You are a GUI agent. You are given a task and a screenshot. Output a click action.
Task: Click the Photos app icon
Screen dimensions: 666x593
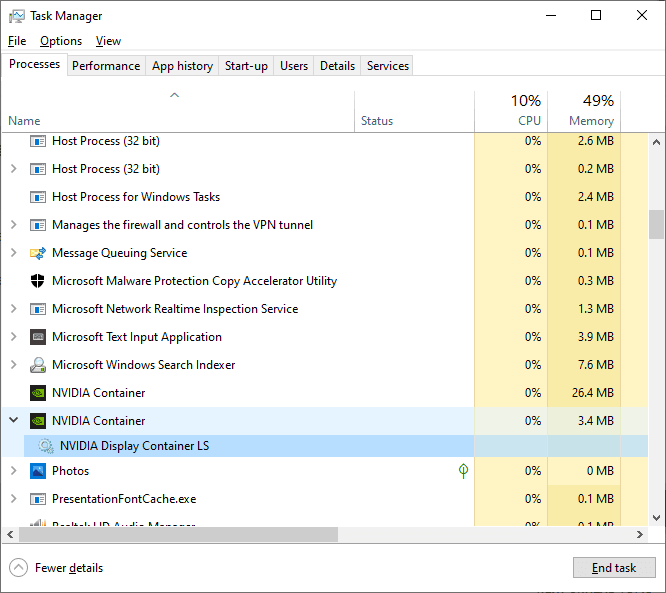point(38,471)
